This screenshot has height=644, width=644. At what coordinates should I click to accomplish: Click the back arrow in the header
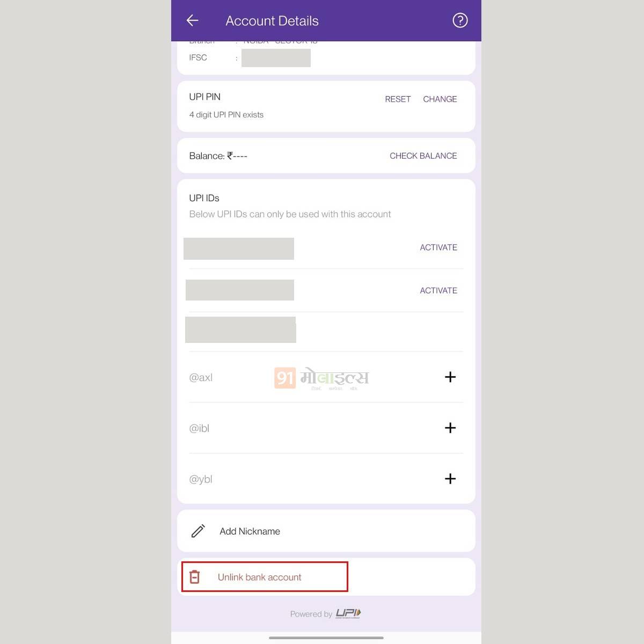192,20
